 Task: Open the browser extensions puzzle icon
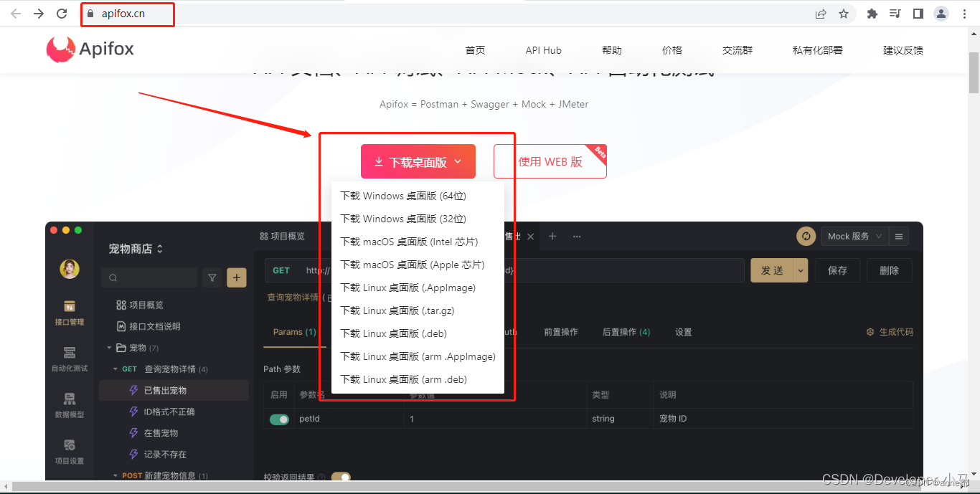[x=872, y=14]
